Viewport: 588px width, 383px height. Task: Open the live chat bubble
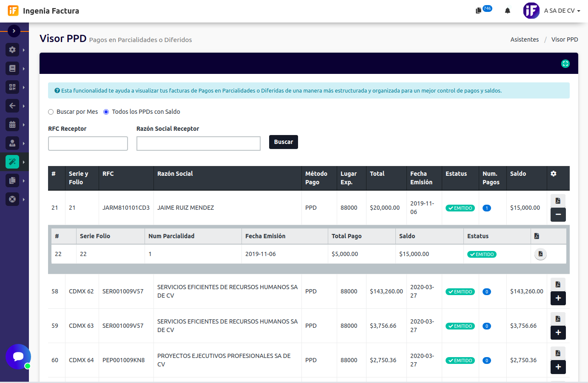tap(18, 356)
